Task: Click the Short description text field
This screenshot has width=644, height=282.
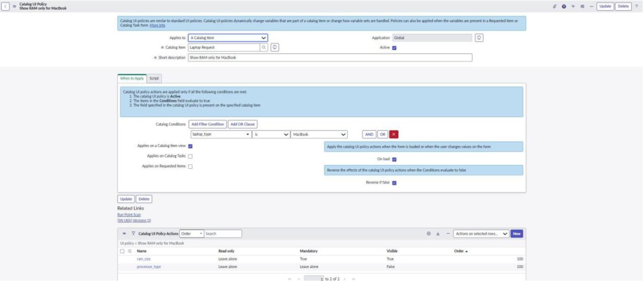Action: 330,57
